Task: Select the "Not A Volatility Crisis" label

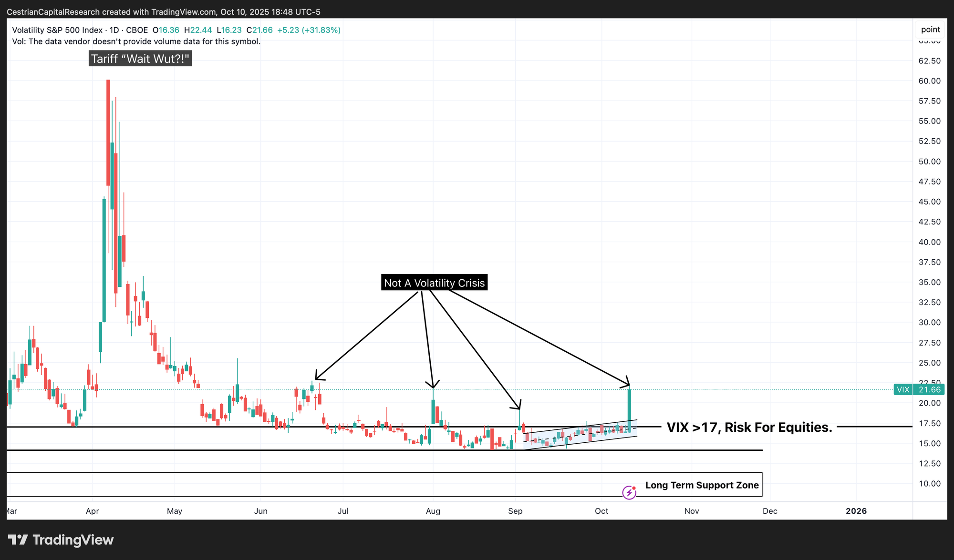Action: click(434, 283)
